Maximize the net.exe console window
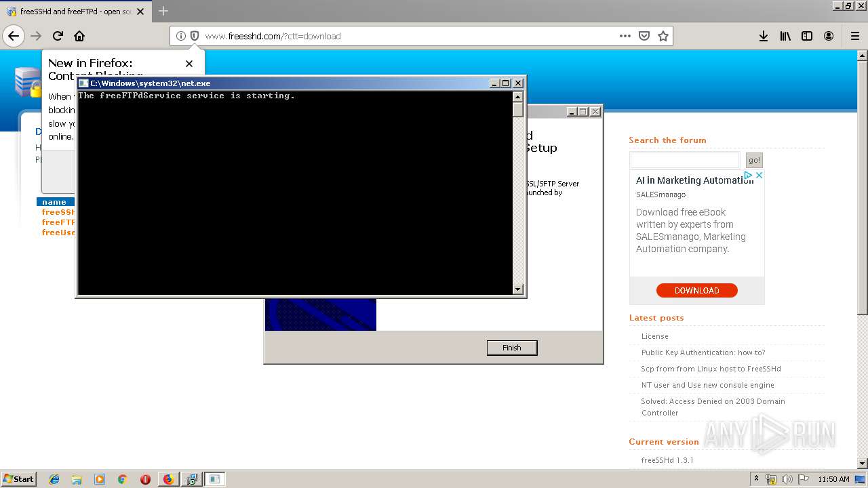The image size is (868, 488). coord(505,83)
